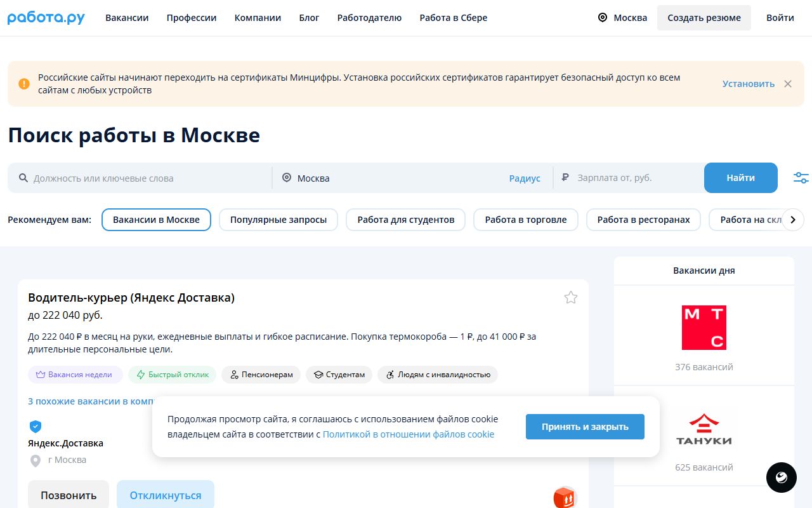Click the location pin icon beside Москва in header
The width and height of the screenshot is (812, 508).
[x=603, y=18]
